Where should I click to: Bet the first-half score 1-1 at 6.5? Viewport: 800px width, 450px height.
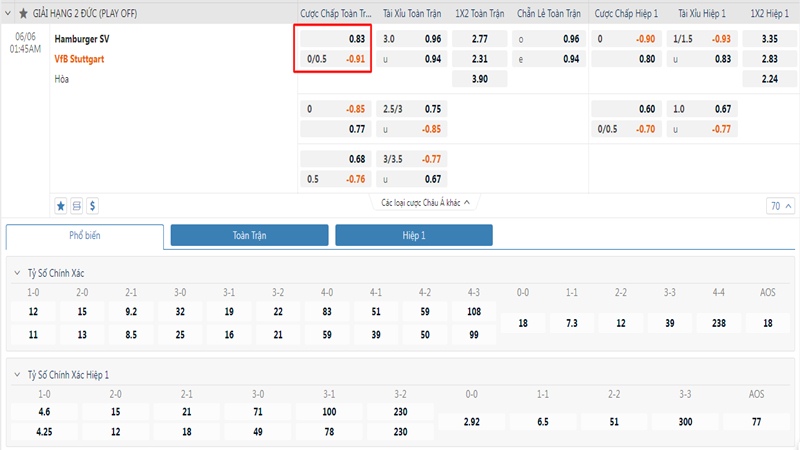click(x=543, y=422)
